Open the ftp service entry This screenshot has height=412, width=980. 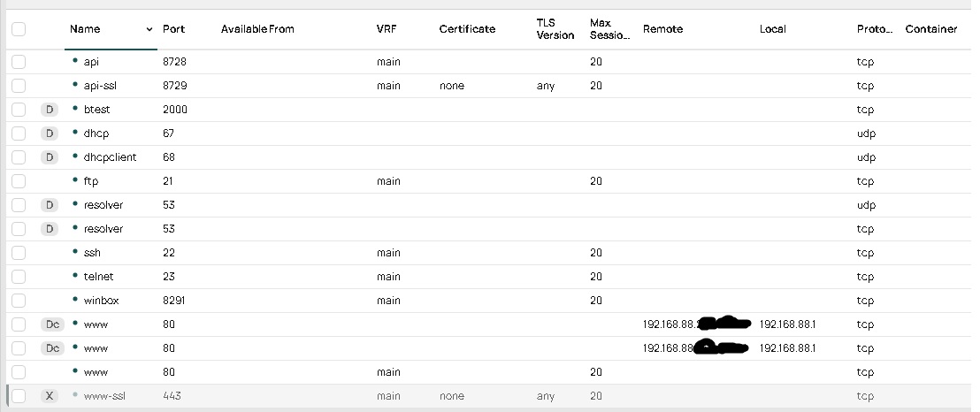[90, 181]
